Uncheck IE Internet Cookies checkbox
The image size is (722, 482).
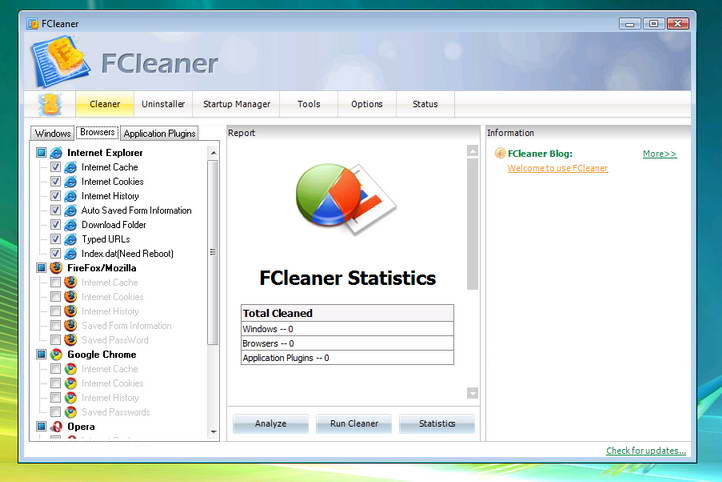tap(55, 181)
